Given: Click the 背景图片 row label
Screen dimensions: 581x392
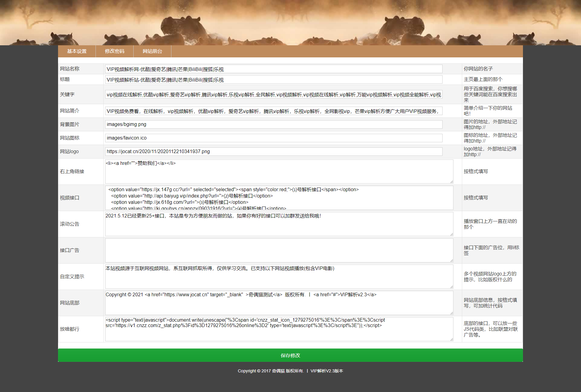Looking at the screenshot, I should point(70,124).
